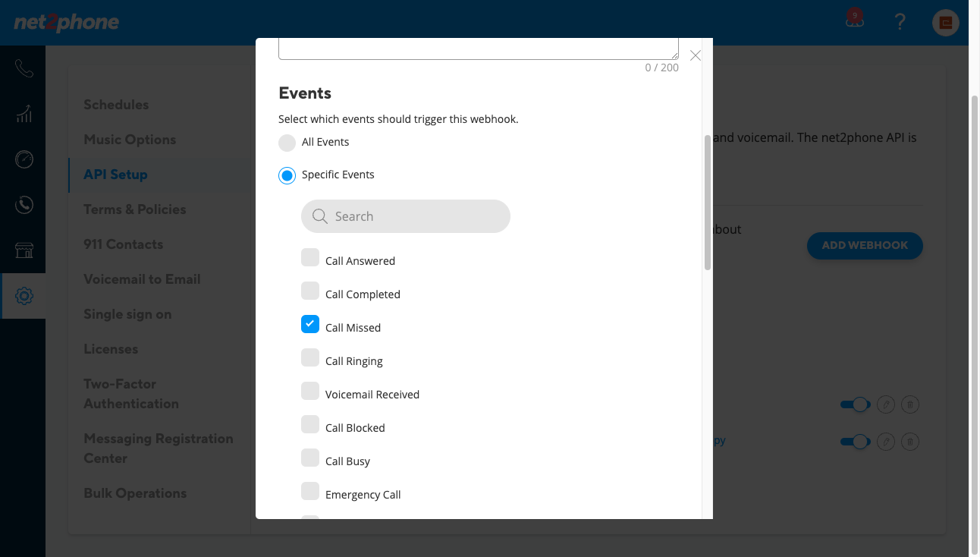Open the API Setup settings section
The width and height of the screenshot is (980, 557).
click(115, 175)
